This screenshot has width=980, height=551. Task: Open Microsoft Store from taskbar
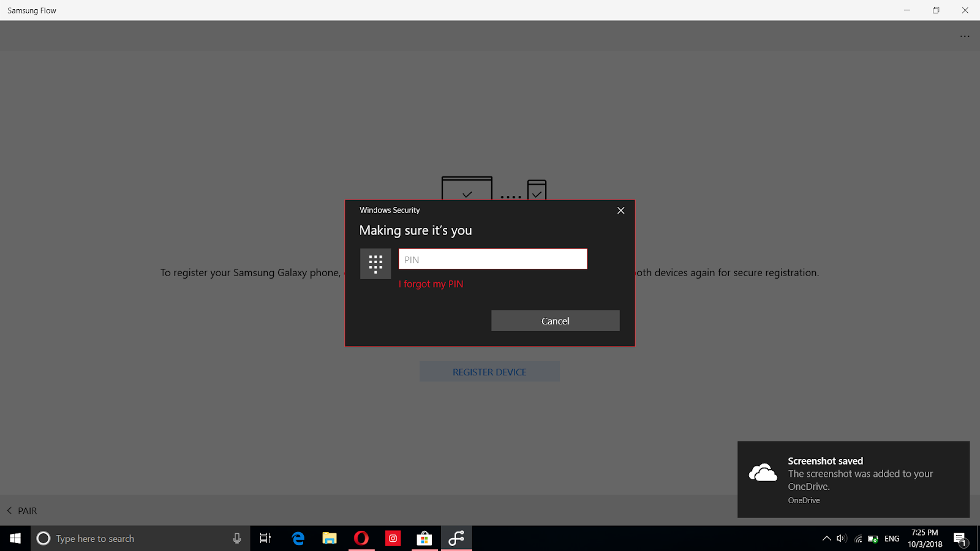tap(424, 538)
